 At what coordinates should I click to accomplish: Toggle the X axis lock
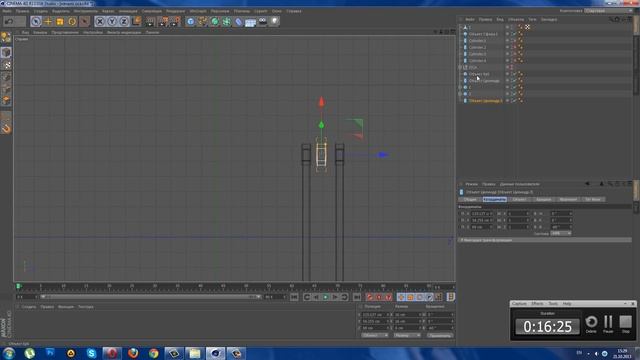coord(100,21)
